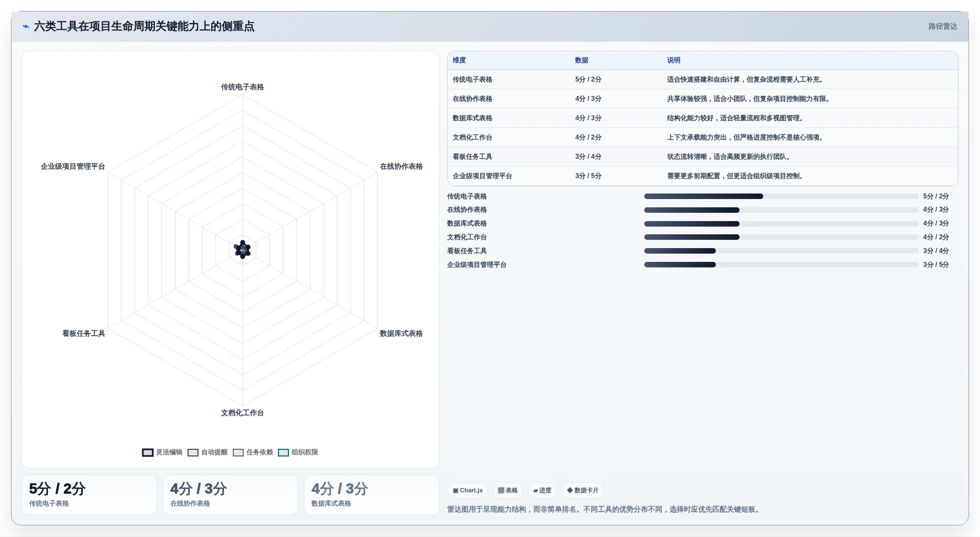
Task: Click the 数据库式表格 progress bar
Action: [781, 224]
